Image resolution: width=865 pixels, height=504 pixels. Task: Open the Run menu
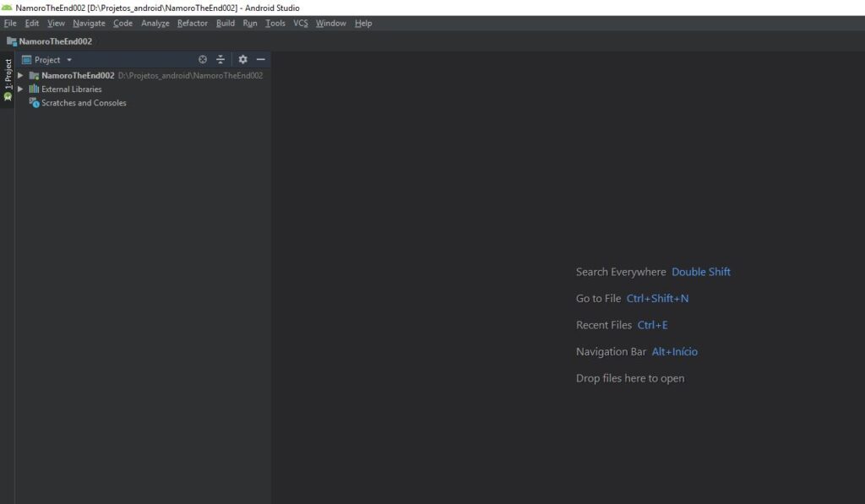pyautogui.click(x=250, y=23)
